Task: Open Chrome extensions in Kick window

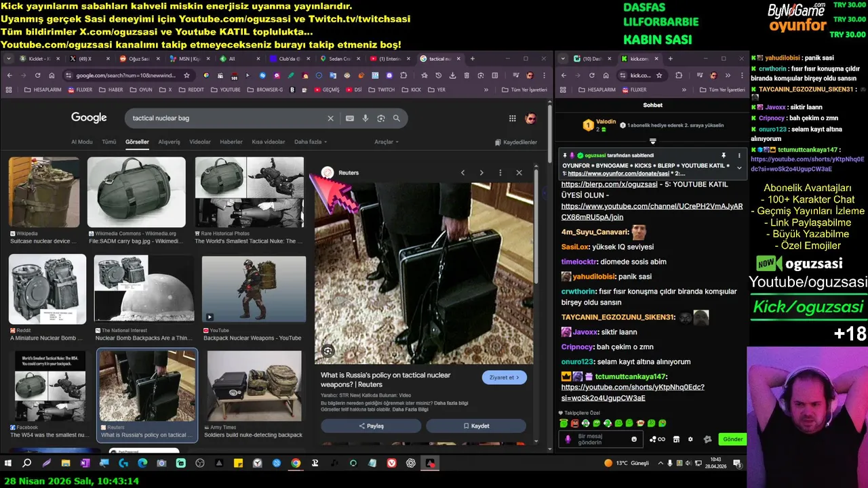Action: 679,75
